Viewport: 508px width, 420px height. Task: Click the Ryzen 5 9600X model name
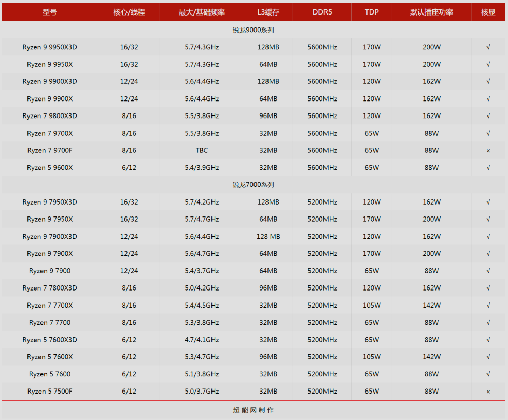click(x=50, y=168)
